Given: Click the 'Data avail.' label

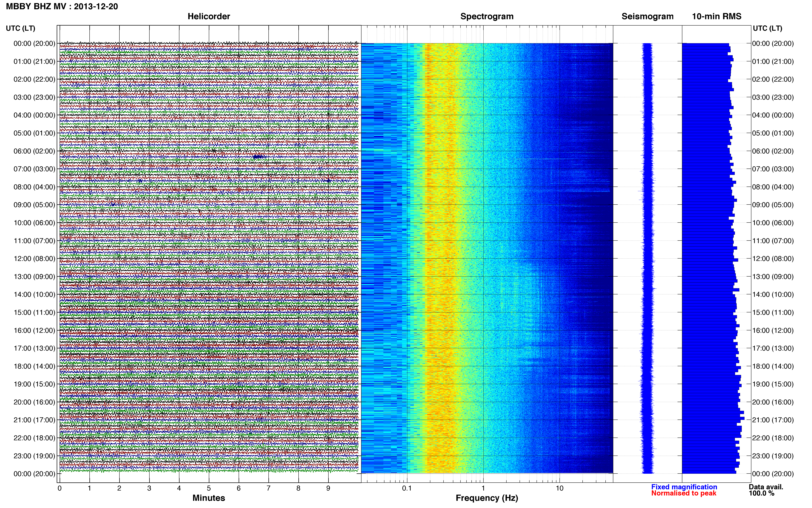Looking at the screenshot, I should 766,487.
